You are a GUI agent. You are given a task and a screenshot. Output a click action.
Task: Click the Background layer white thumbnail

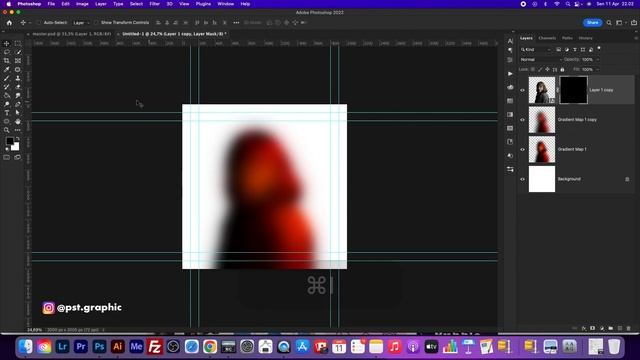[542, 179]
